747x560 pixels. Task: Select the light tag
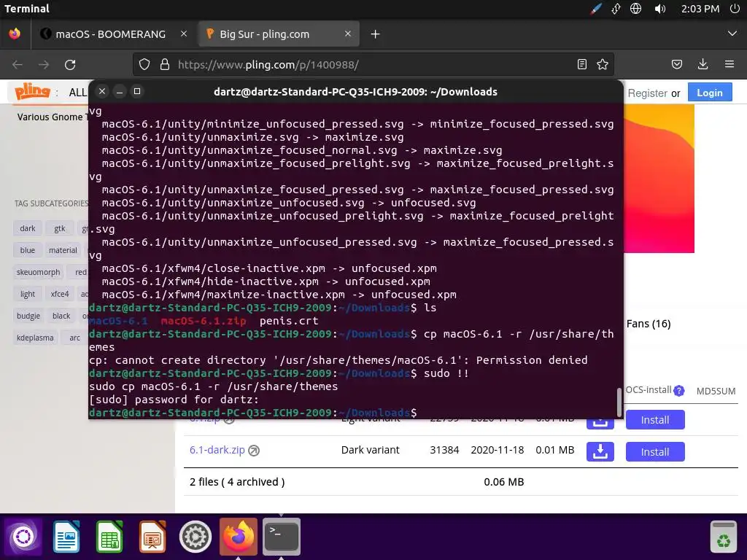pyautogui.click(x=28, y=295)
